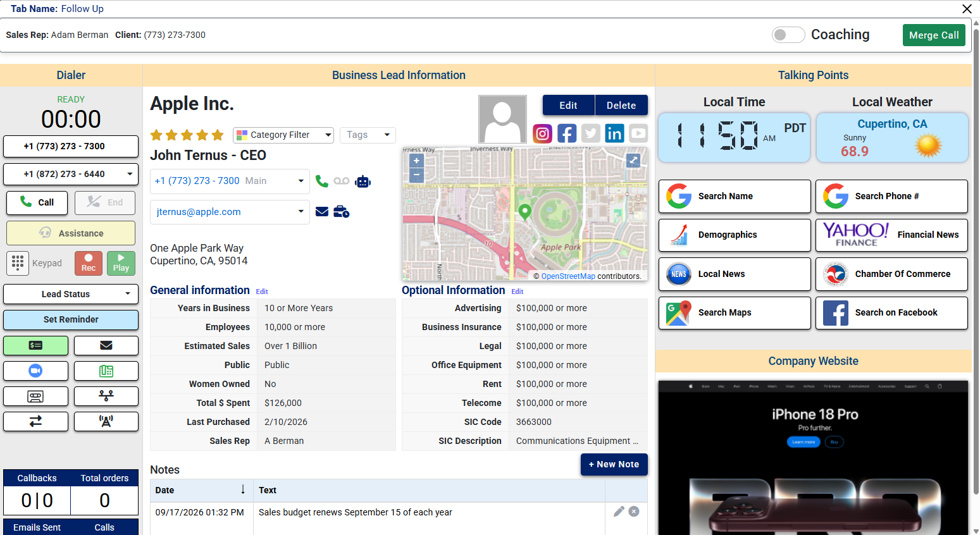Click the envelope icon next to jternus@apple.com
980x535 pixels.
pos(322,212)
